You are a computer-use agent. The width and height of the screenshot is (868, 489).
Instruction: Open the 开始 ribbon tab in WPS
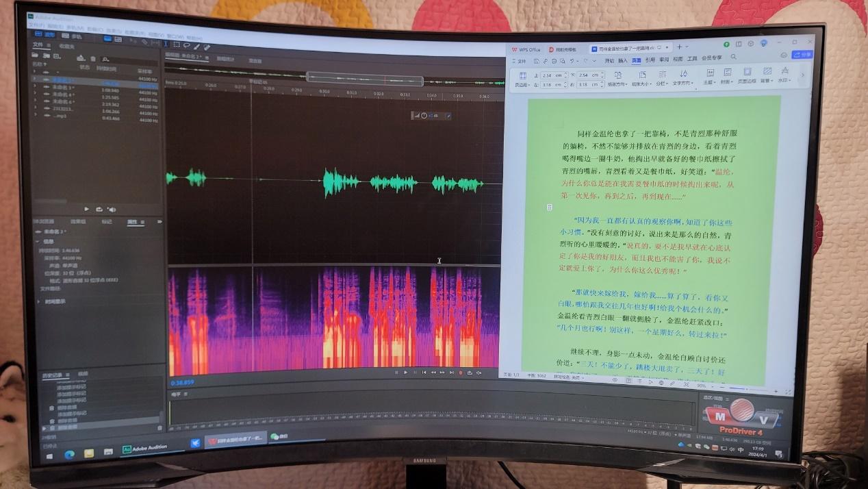[x=609, y=60]
